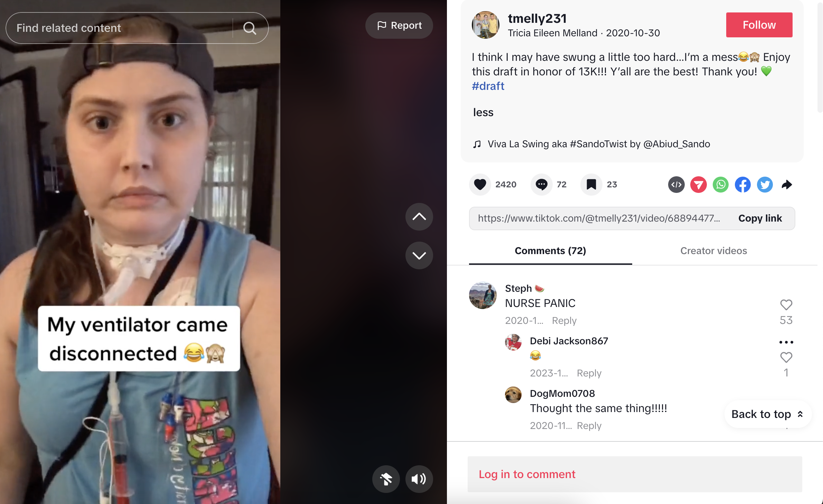Viewport: 823px width, 504px height.
Task: Select the Comments (72) tab
Action: pos(550,251)
